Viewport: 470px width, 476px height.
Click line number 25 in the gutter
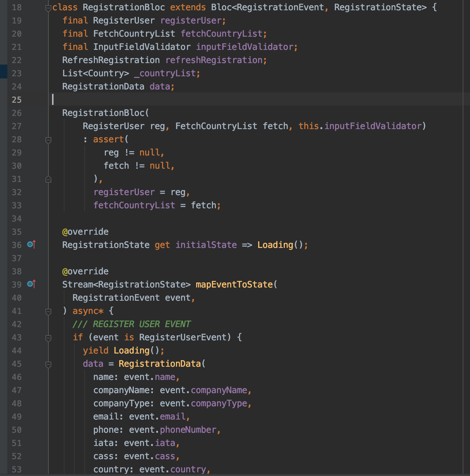[16, 100]
